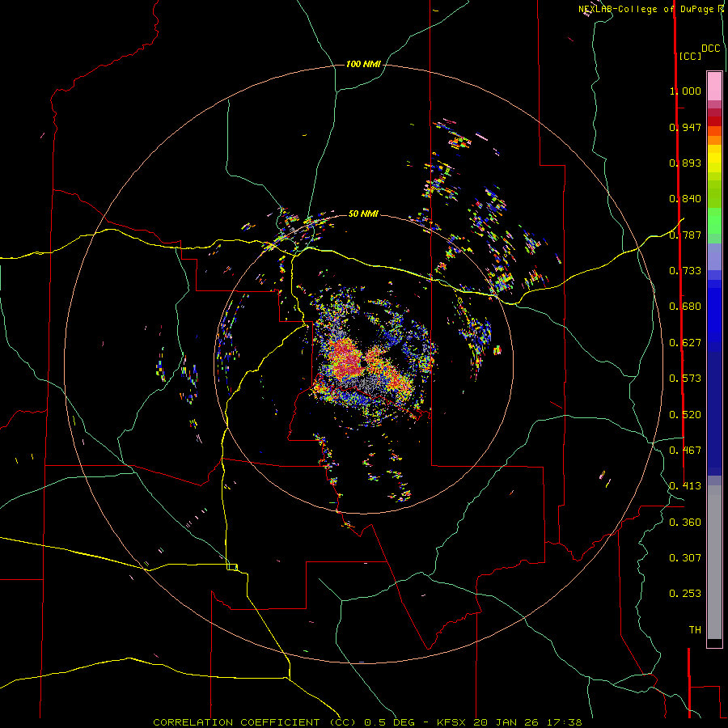The image size is (728, 728).
Task: Pick the gray lower segment of color bar
Action: (x=714, y=562)
